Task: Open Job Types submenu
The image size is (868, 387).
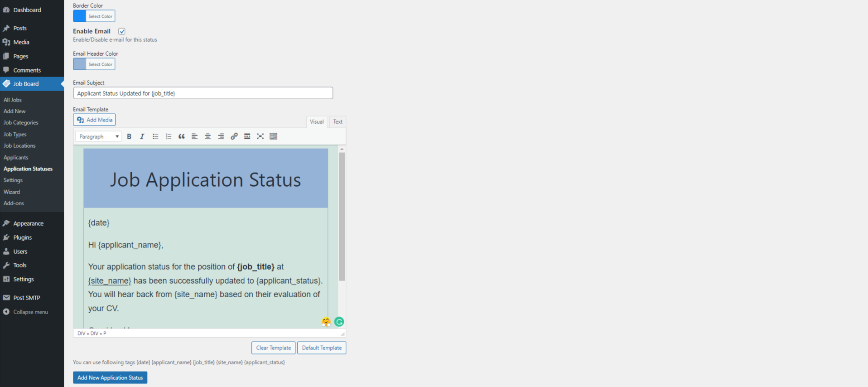Action: (15, 135)
